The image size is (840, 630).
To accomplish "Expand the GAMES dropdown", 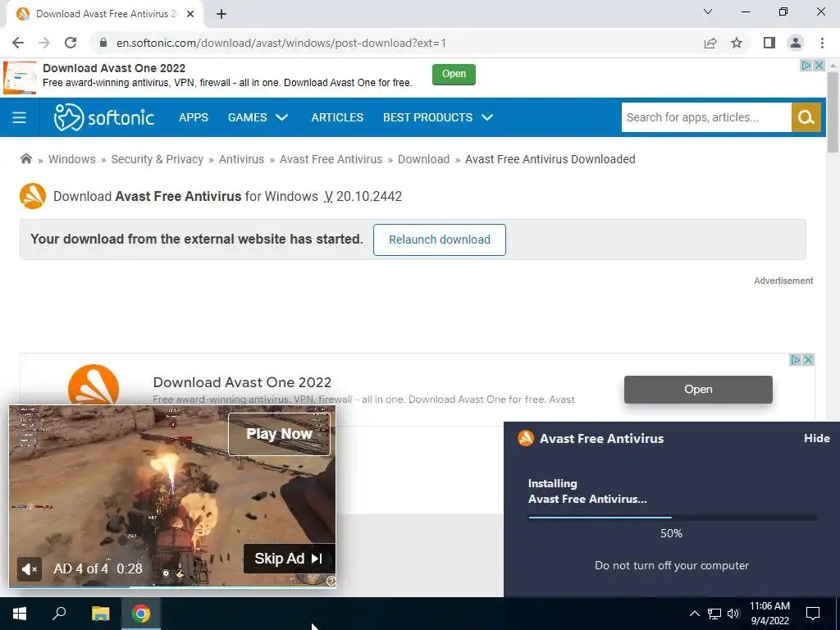I will [258, 117].
